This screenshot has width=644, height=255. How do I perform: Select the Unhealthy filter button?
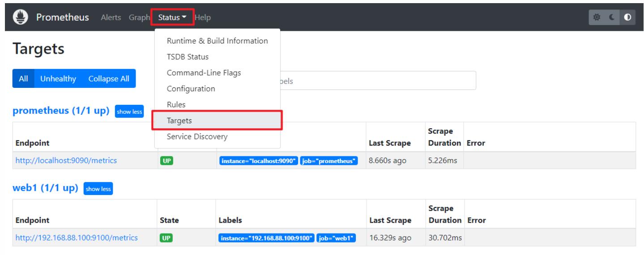[x=58, y=78]
